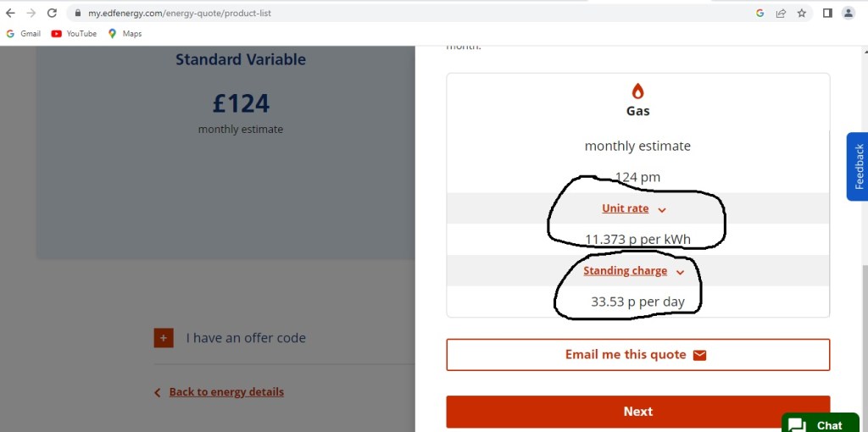Screen dimensions: 868x432
Task: Open the Feedback side tab
Action: [x=858, y=166]
